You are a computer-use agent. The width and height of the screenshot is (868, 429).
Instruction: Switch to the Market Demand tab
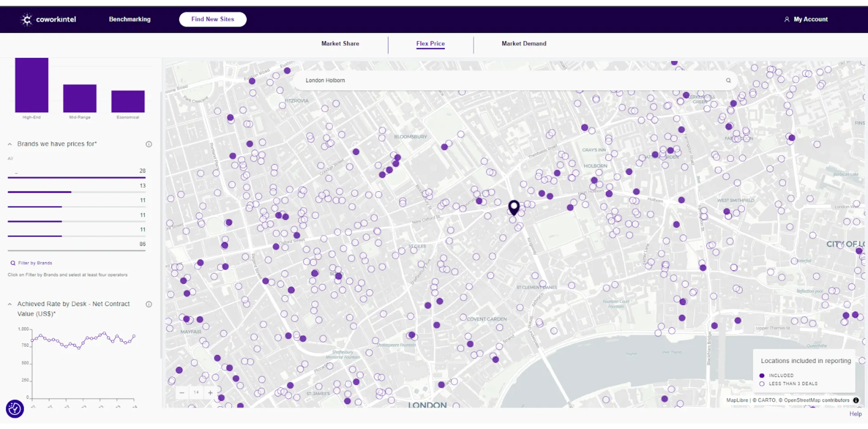524,43
